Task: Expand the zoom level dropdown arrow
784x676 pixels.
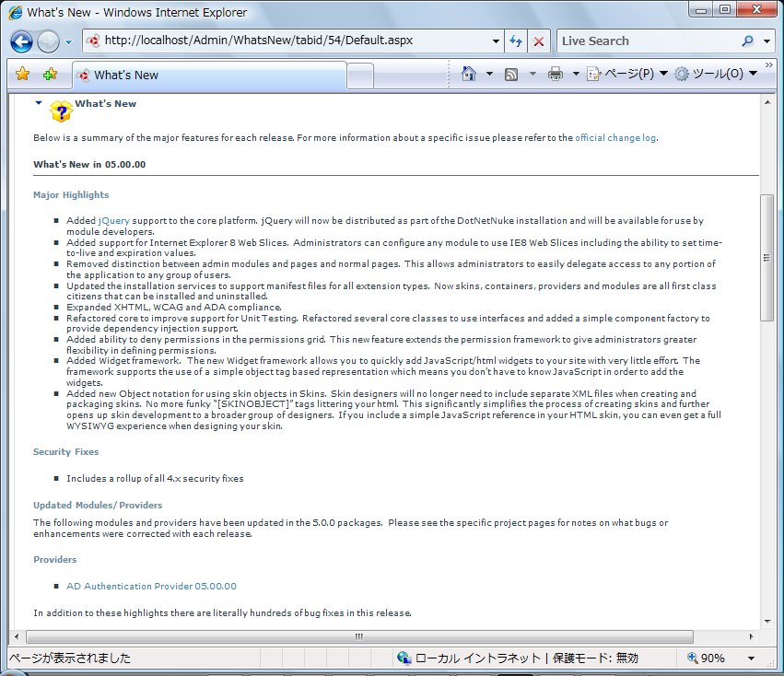Action: tap(751, 659)
